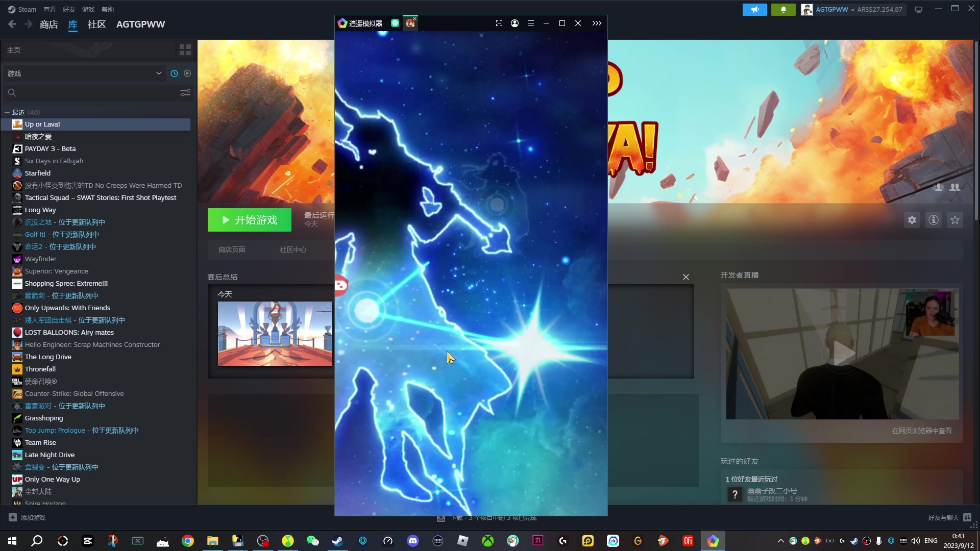980x551 pixels.
Task: Expand the emulator side toolbar arrows
Action: point(597,23)
